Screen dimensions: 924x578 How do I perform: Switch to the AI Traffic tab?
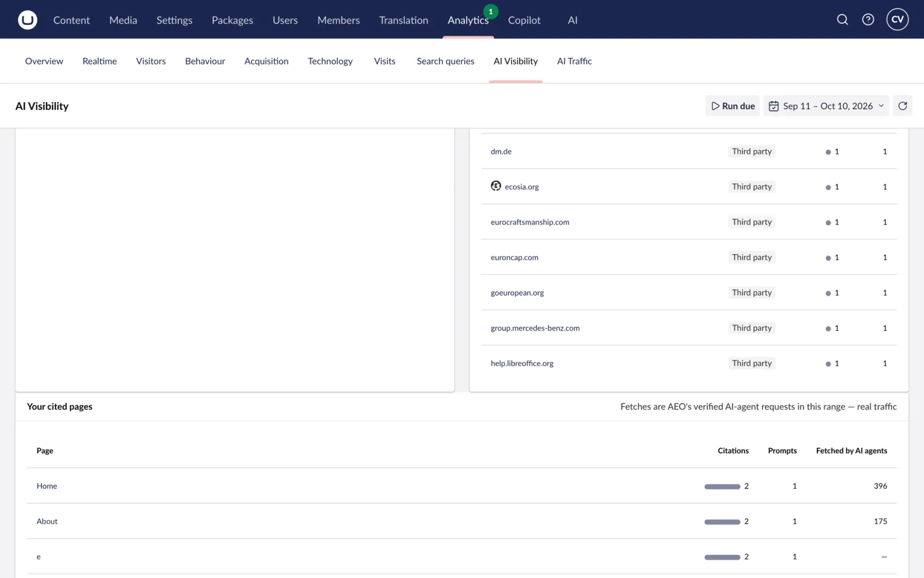tap(574, 61)
